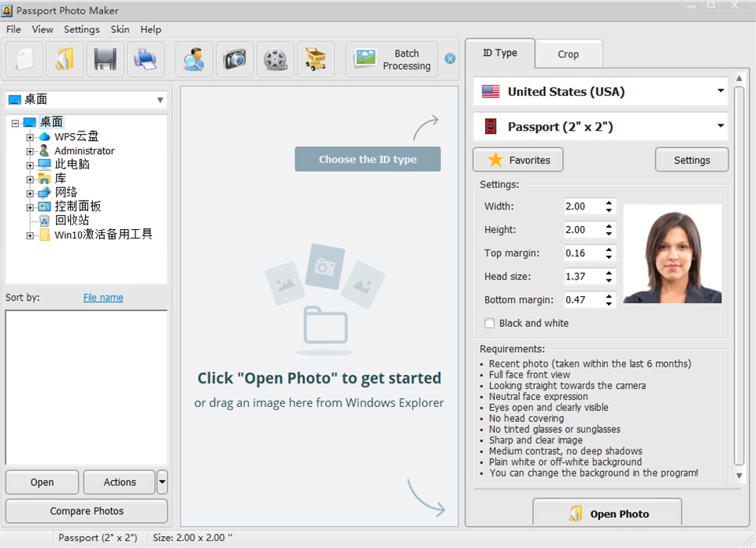
Task: Click the floppy disk save icon
Action: tap(105, 59)
